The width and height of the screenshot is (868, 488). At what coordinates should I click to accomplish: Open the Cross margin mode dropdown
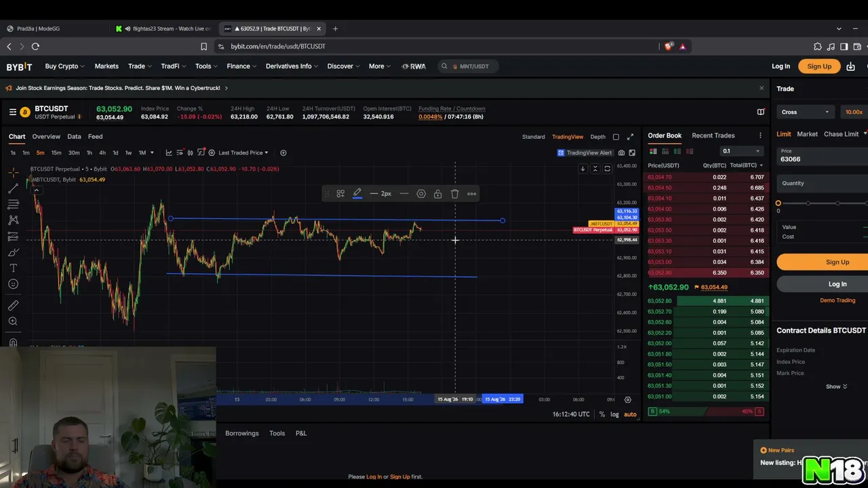pos(805,112)
